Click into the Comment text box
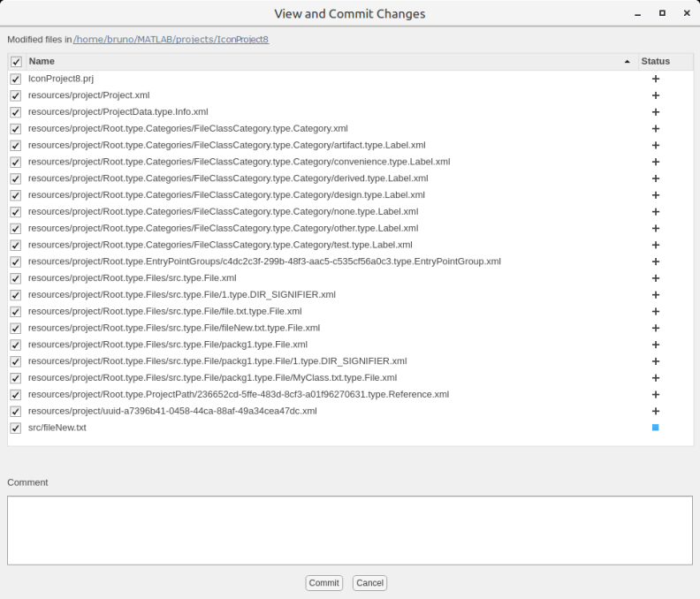 pos(349,529)
